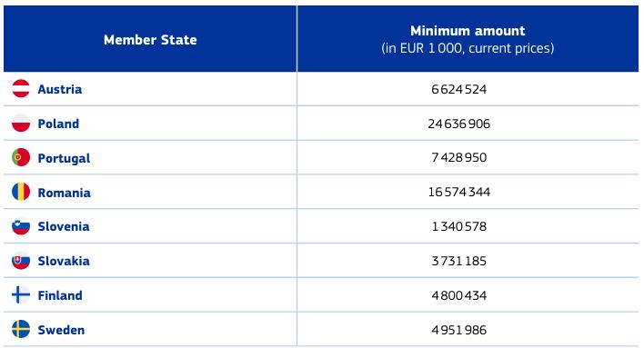Click the Slovakia flag icon

pos(21,261)
